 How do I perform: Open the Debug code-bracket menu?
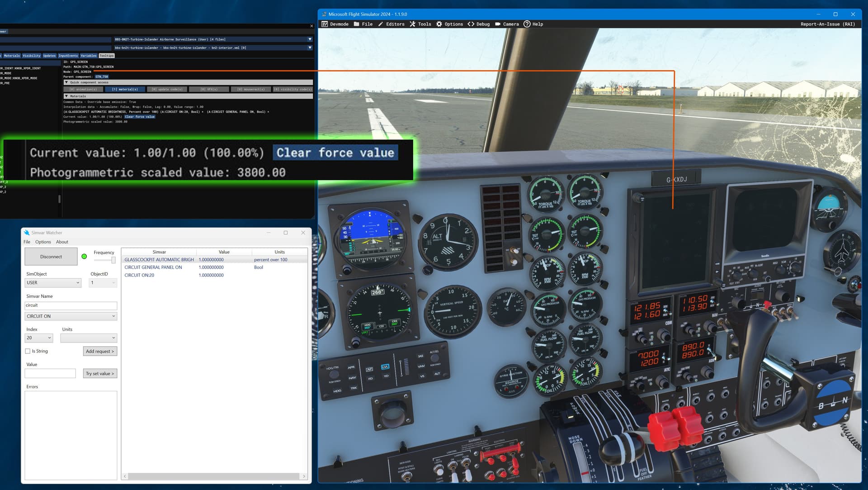pyautogui.click(x=478, y=24)
